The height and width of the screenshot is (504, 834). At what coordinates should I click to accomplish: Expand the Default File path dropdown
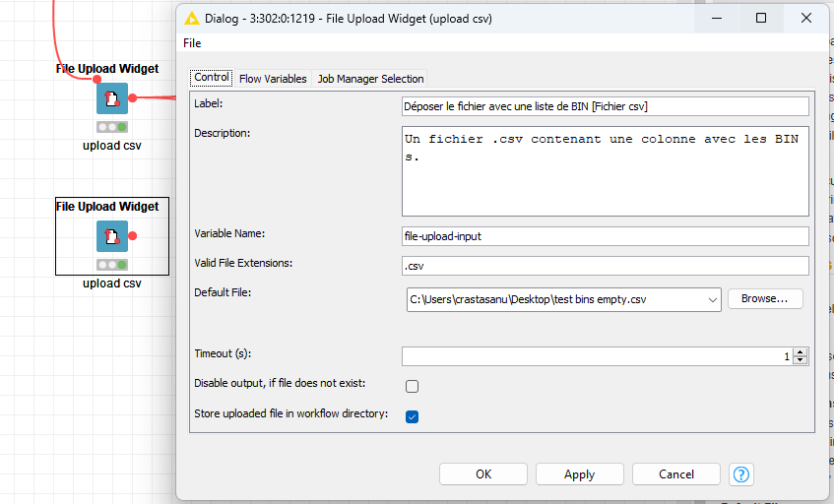(x=711, y=299)
